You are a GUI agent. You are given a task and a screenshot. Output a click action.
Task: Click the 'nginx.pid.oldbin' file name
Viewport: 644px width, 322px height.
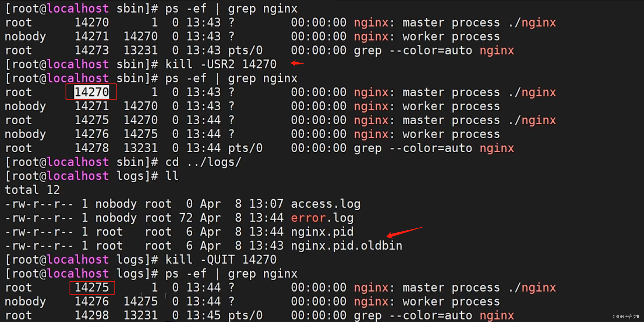click(x=346, y=246)
